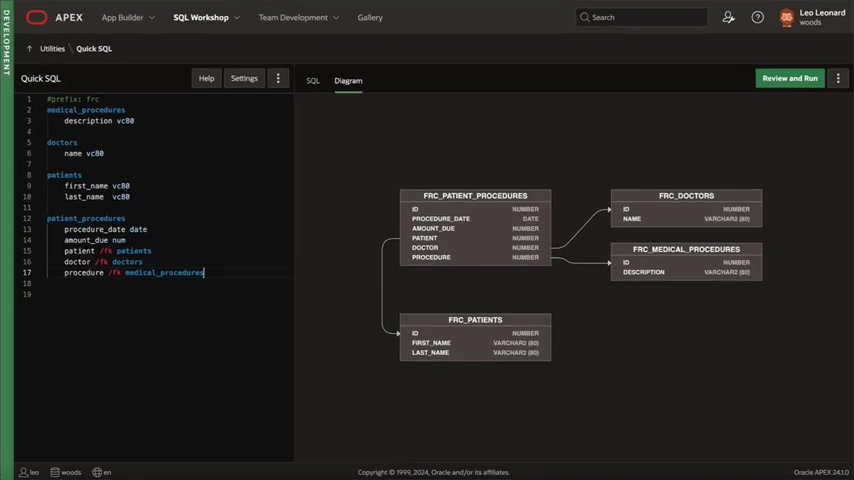Viewport: 854px width, 480px height.
Task: Switch to the SQL tab
Action: (x=313, y=80)
